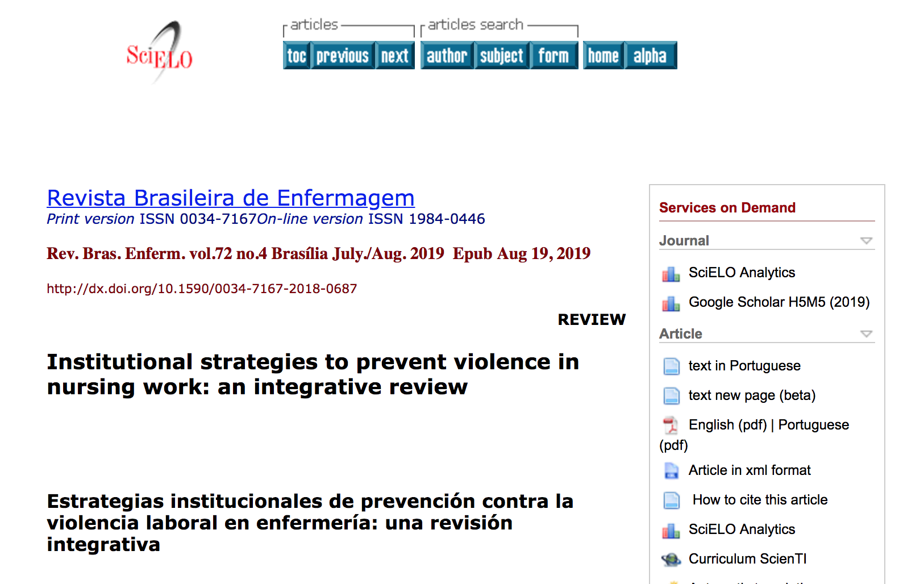Open the articles search form
Screen dimensions: 924x584
(x=554, y=56)
